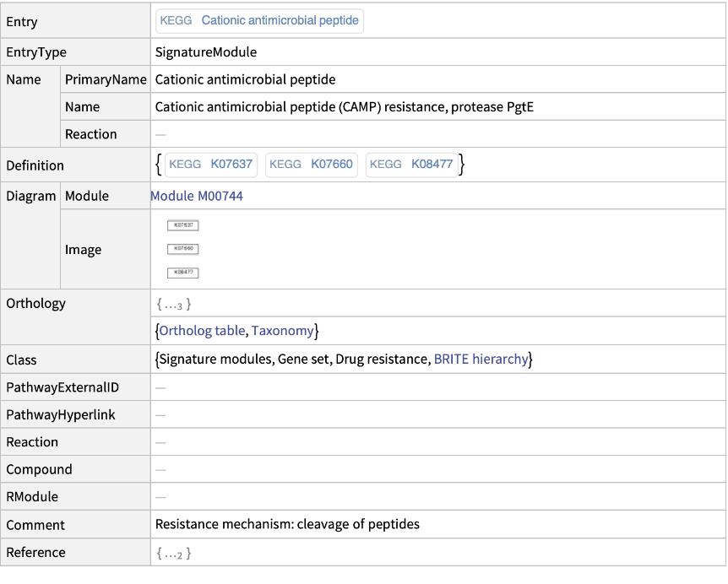Select the Comment text about cleavage of peptides
The width and height of the screenshot is (728, 584).
[287, 524]
